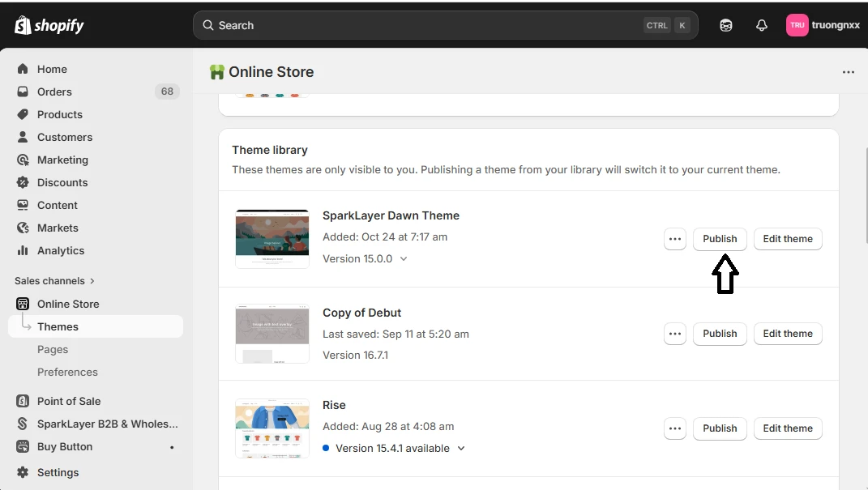Open Point of Sale channel
This screenshot has width=868, height=490.
point(69,401)
